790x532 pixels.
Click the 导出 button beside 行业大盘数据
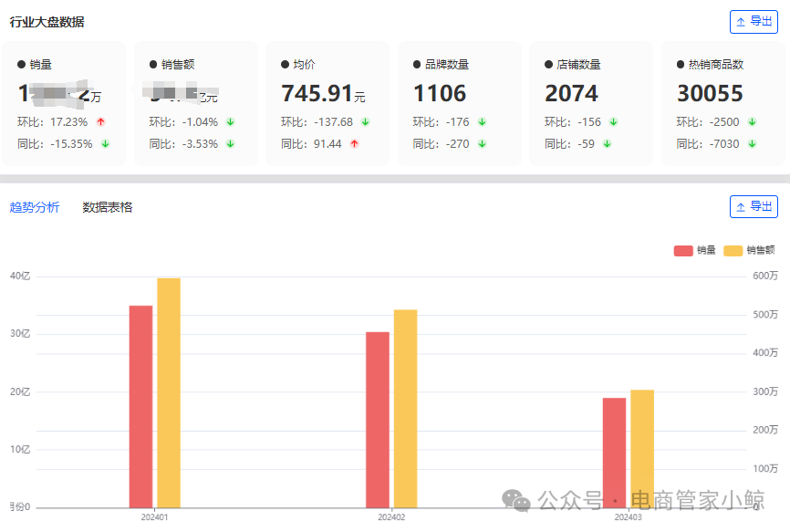pyautogui.click(x=754, y=22)
